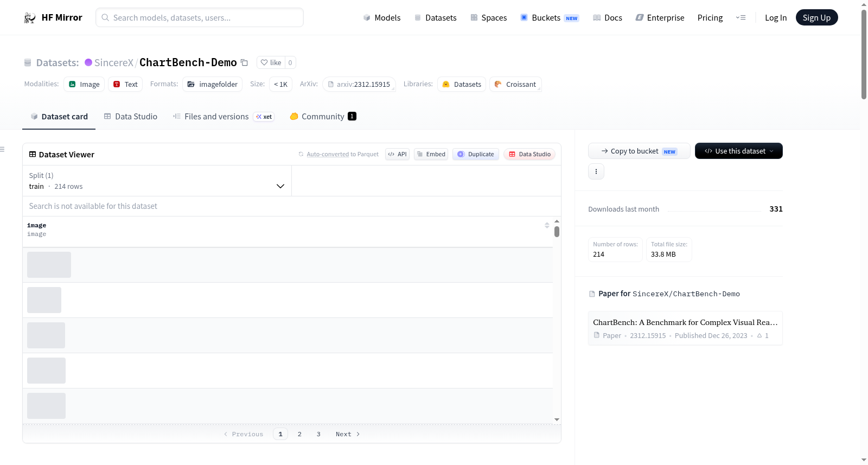Click the Duplicate button

(476, 154)
